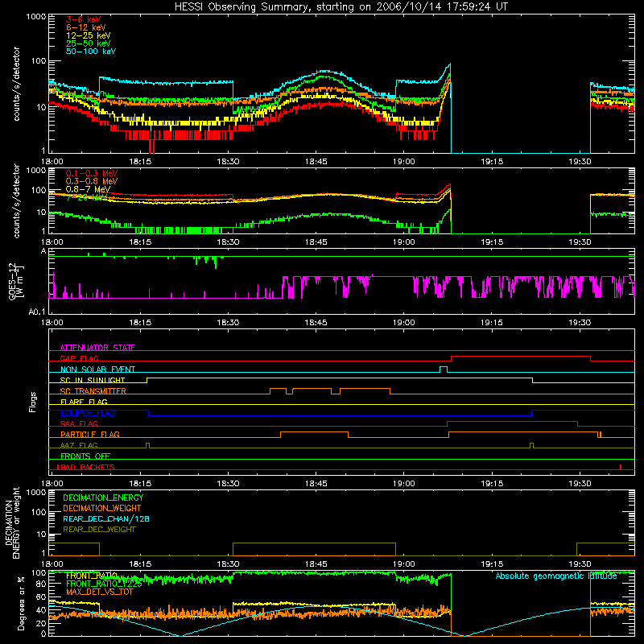Click the SAA_FLAG label
This screenshot has height=644, width=644.
click(79, 423)
